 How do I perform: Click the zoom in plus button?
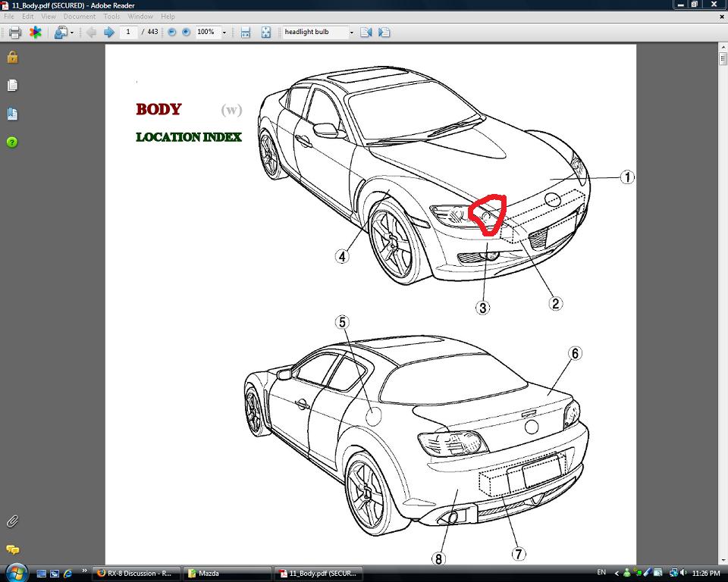(186, 33)
